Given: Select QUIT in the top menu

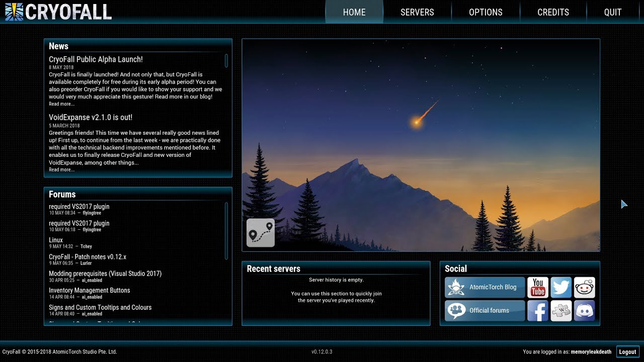Looking at the screenshot, I should tap(613, 12).
